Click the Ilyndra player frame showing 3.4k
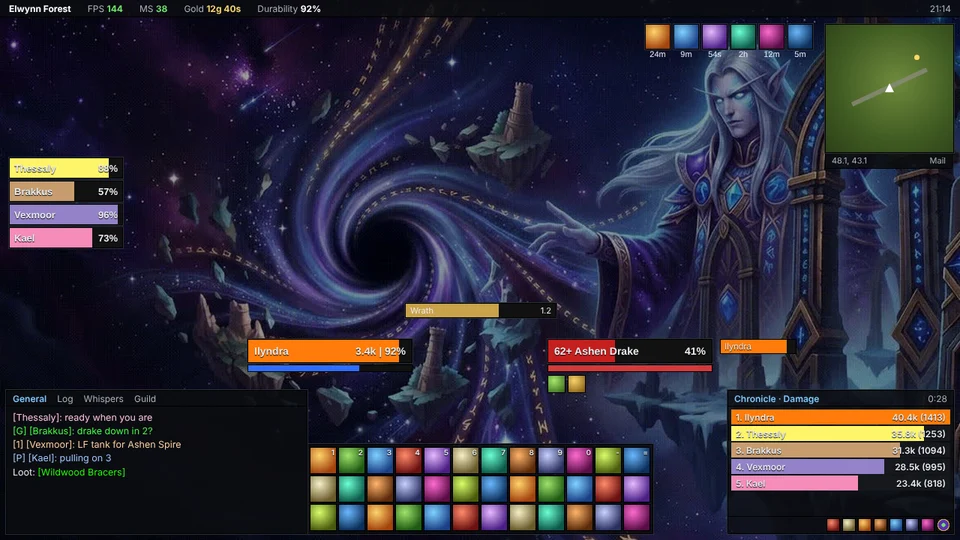This screenshot has width=960, height=540. [330, 351]
